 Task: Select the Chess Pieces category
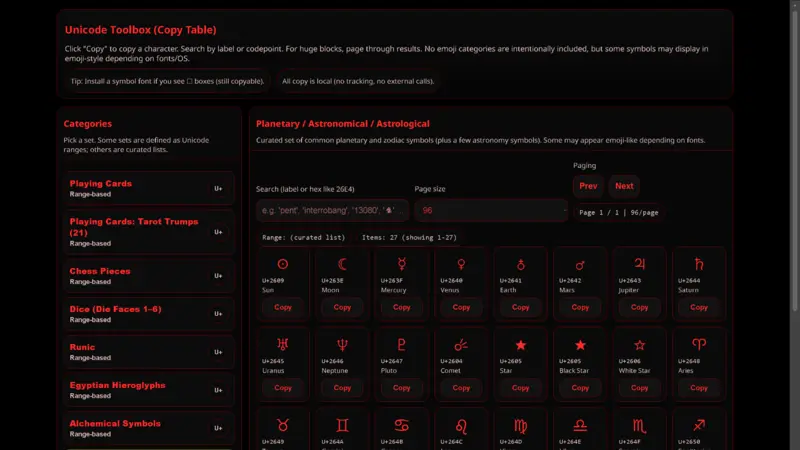pos(149,276)
